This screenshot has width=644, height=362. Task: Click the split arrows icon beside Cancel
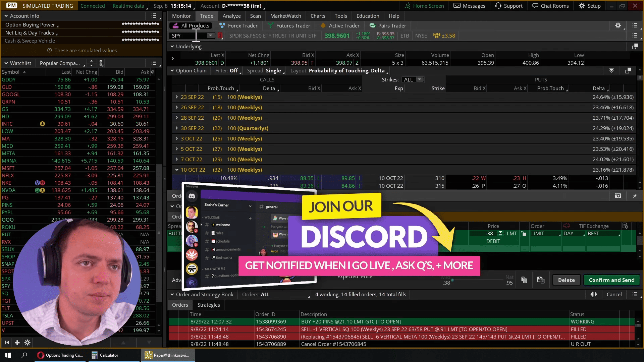[x=594, y=294]
